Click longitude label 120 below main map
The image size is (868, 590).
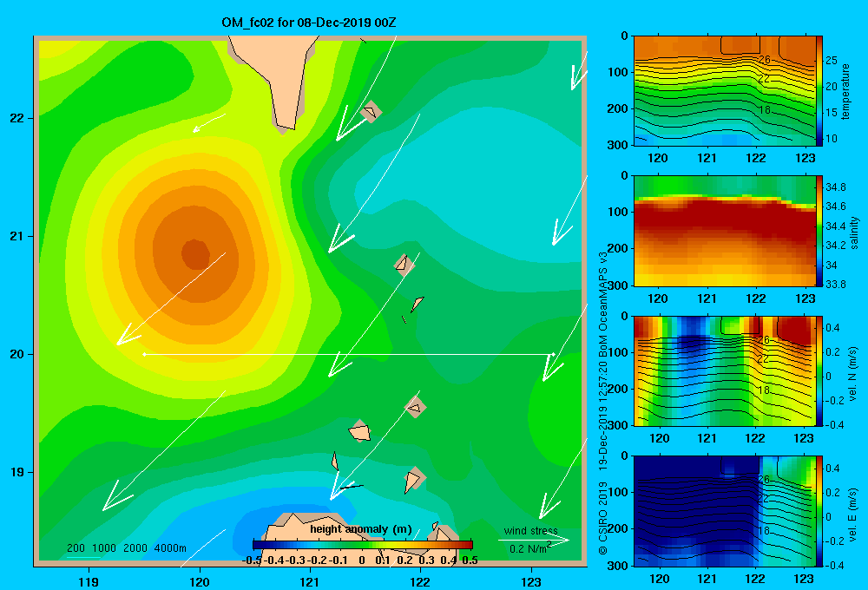[200, 582]
